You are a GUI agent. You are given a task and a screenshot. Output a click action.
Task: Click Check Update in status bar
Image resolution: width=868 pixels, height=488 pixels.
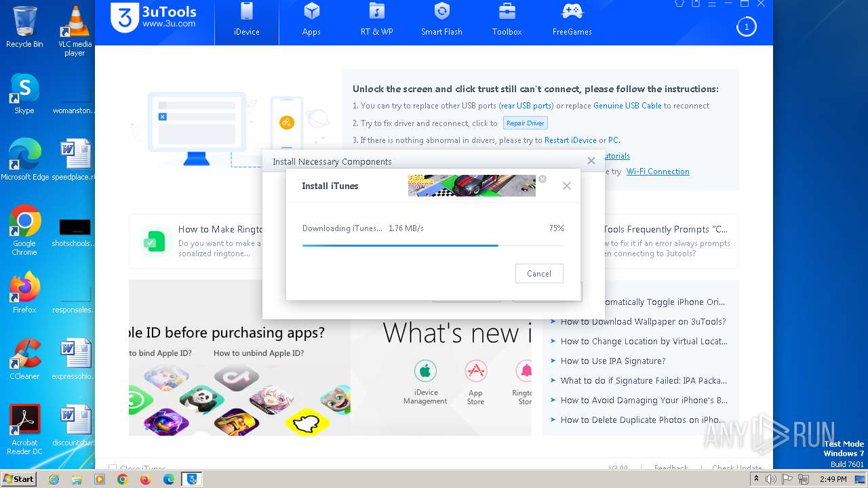pos(737,468)
